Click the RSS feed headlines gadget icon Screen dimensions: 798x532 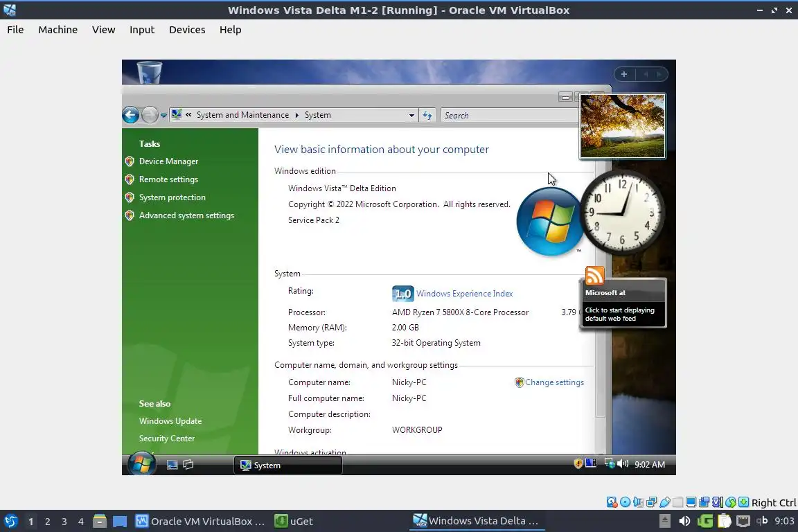click(594, 276)
